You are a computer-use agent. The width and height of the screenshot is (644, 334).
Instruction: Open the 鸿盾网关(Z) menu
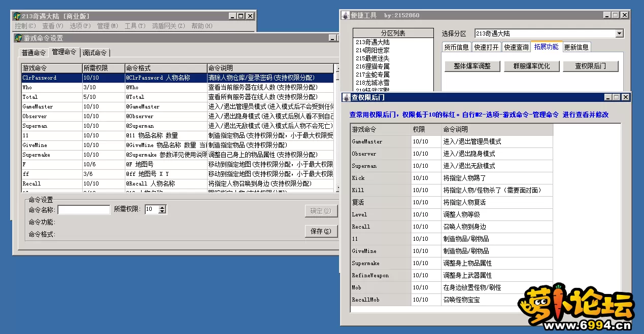click(168, 26)
